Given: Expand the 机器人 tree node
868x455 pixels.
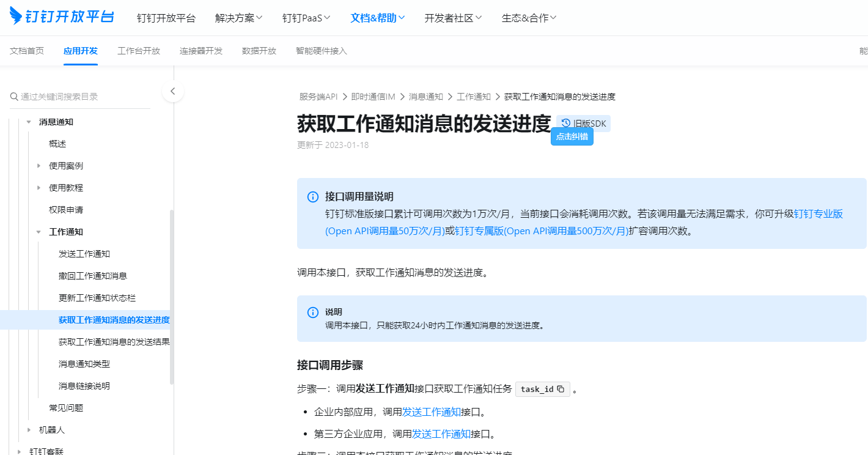Looking at the screenshot, I should 29,430.
